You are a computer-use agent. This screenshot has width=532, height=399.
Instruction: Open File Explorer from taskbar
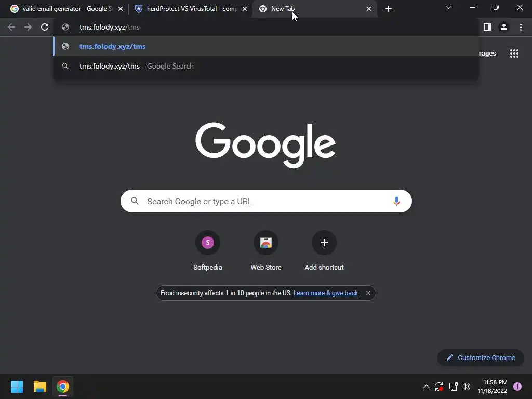pos(39,387)
